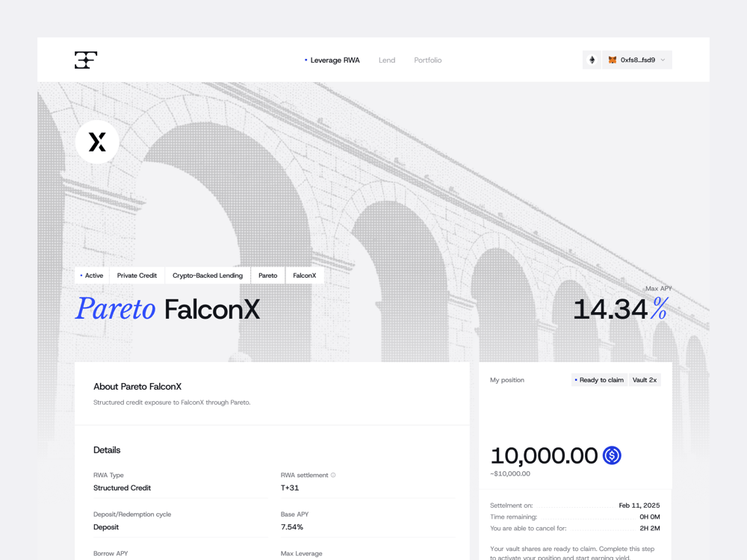Viewport: 747px width, 560px height.
Task: Click the Max APY label
Action: (x=658, y=288)
